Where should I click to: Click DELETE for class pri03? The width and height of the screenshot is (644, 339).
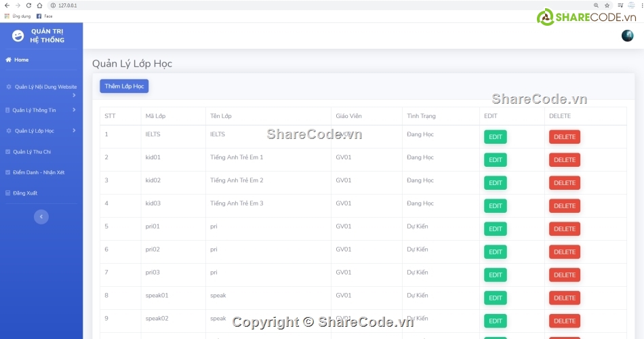[564, 275]
